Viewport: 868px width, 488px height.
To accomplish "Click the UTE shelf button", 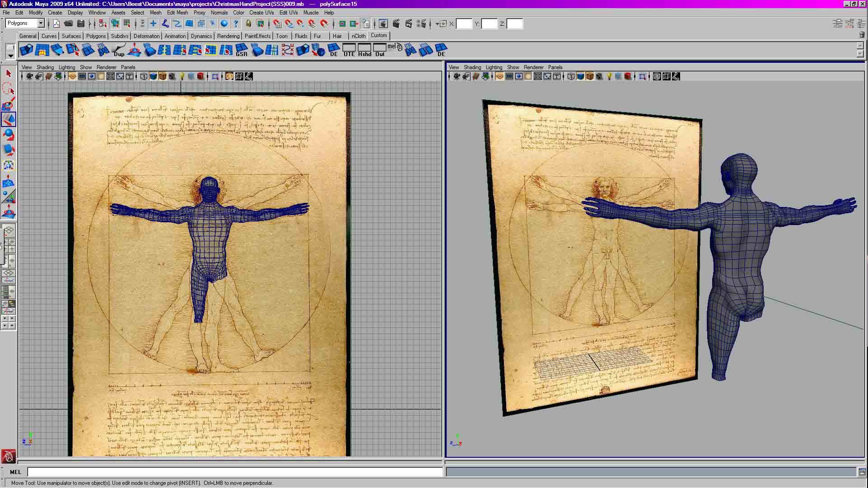I will [x=349, y=50].
